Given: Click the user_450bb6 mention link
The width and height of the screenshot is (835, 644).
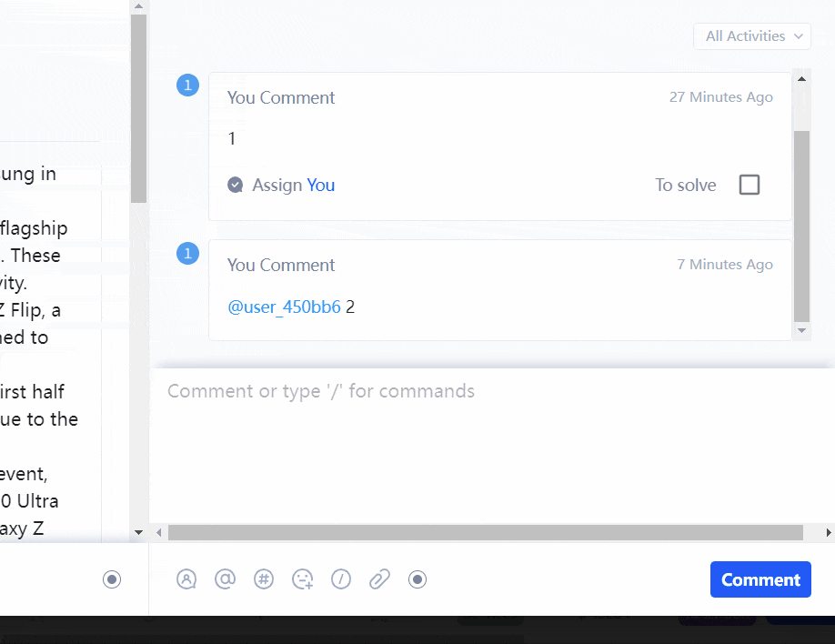Looking at the screenshot, I should (x=282, y=307).
